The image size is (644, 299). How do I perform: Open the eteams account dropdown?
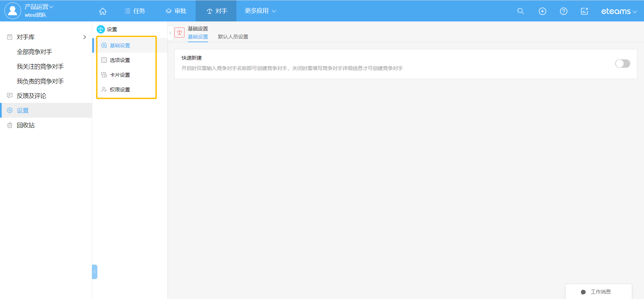pyautogui.click(x=619, y=11)
